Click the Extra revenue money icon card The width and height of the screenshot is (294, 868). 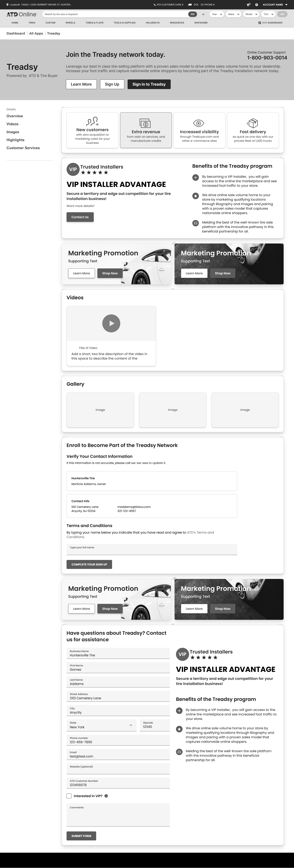146,130
